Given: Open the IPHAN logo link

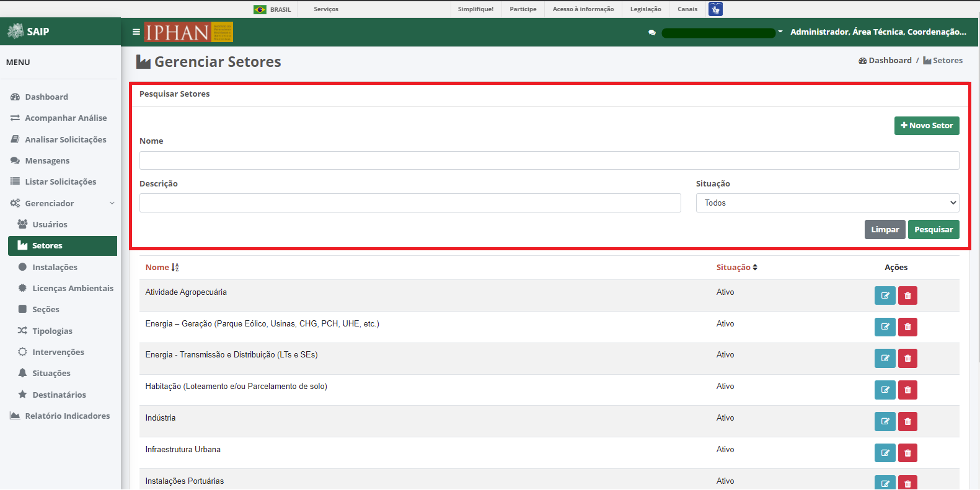Looking at the screenshot, I should (x=188, y=32).
